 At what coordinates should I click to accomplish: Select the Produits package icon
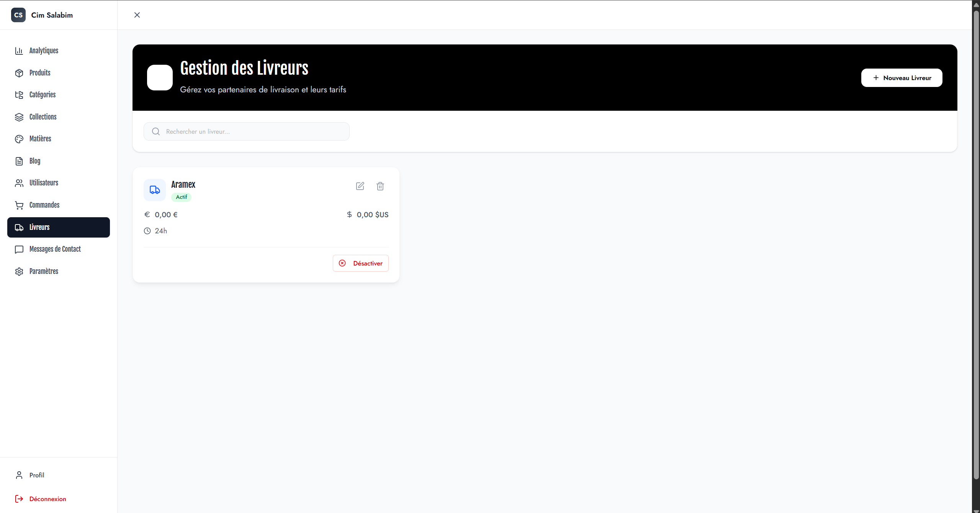[x=19, y=73]
